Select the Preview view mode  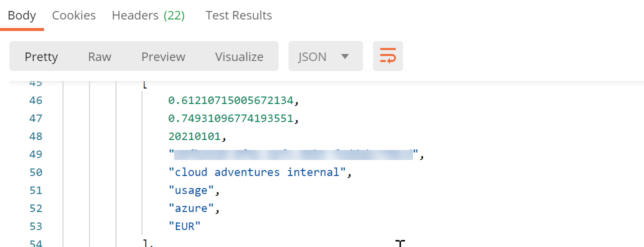(163, 57)
